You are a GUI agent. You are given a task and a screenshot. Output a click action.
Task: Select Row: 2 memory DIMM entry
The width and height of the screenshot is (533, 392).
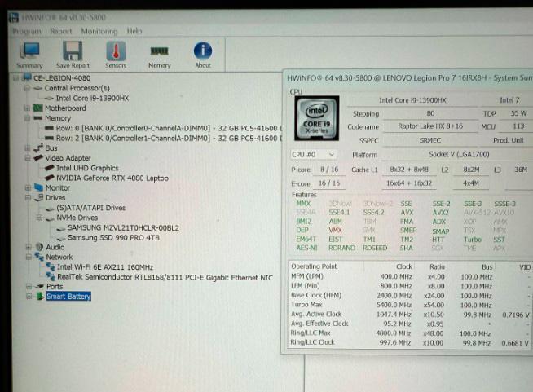point(169,139)
